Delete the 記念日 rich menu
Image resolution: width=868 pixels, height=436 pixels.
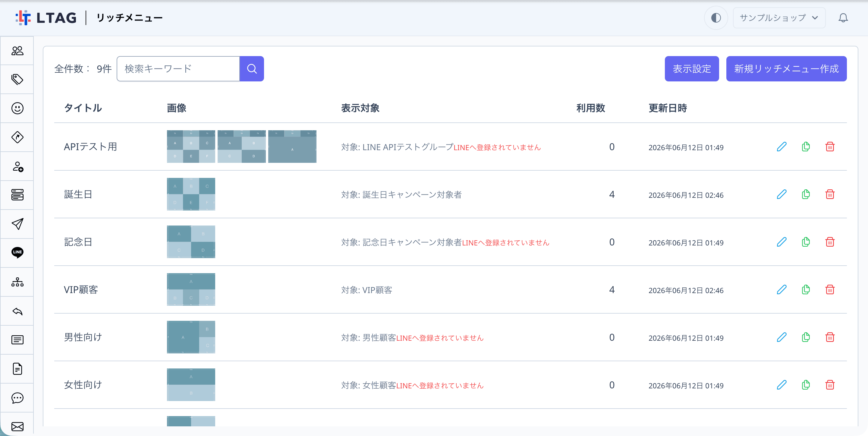[x=830, y=242]
